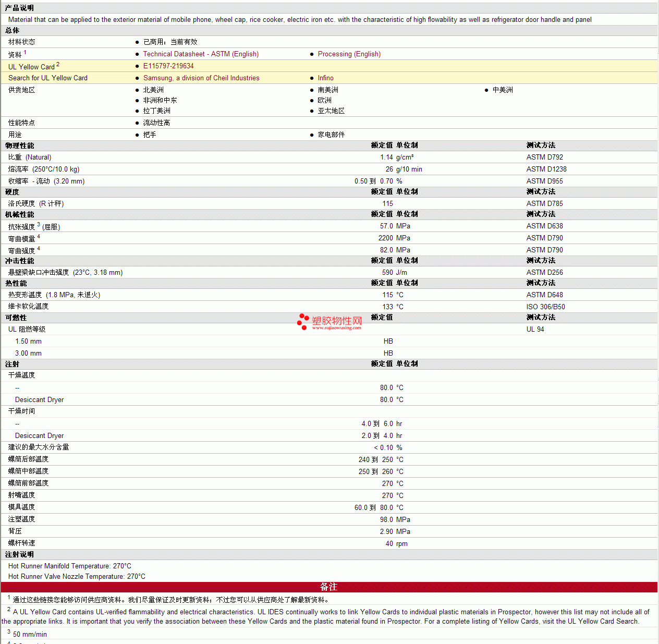The width and height of the screenshot is (659, 644).
Task: Select the moisture value < 0.10 %
Action: [x=388, y=448]
